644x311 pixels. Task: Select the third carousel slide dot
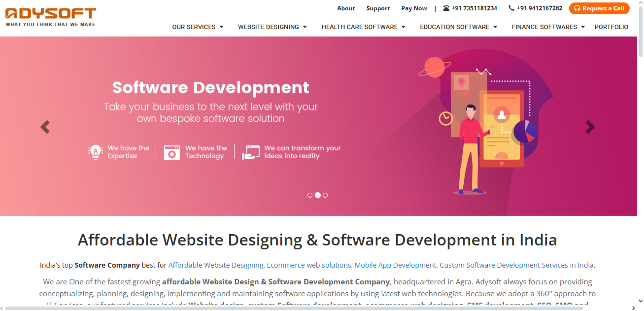(325, 195)
